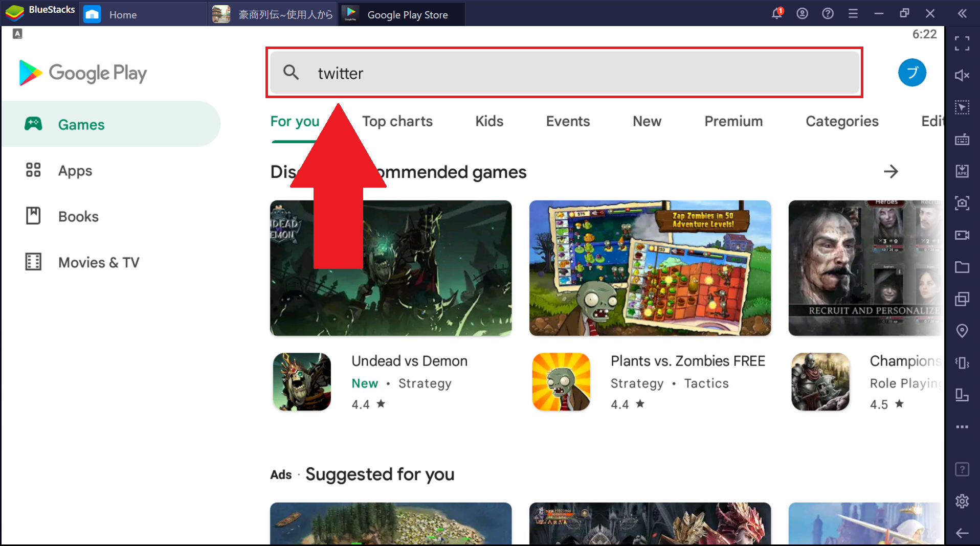The width and height of the screenshot is (980, 546).
Task: Open the media folder icon
Action: point(962,267)
